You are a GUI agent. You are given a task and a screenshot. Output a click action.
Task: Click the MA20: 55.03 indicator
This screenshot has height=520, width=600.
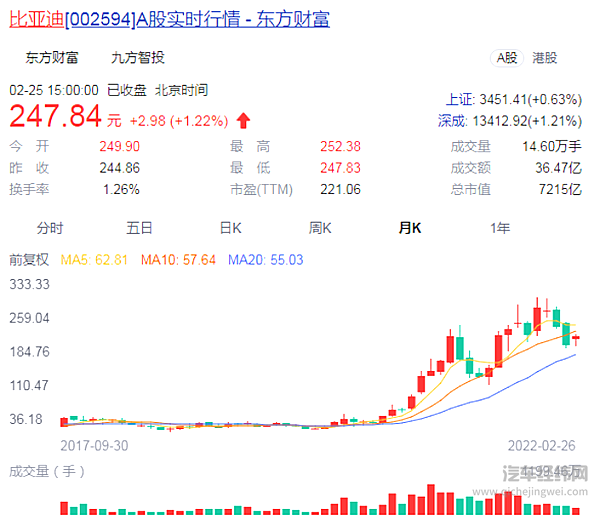[x=266, y=260]
